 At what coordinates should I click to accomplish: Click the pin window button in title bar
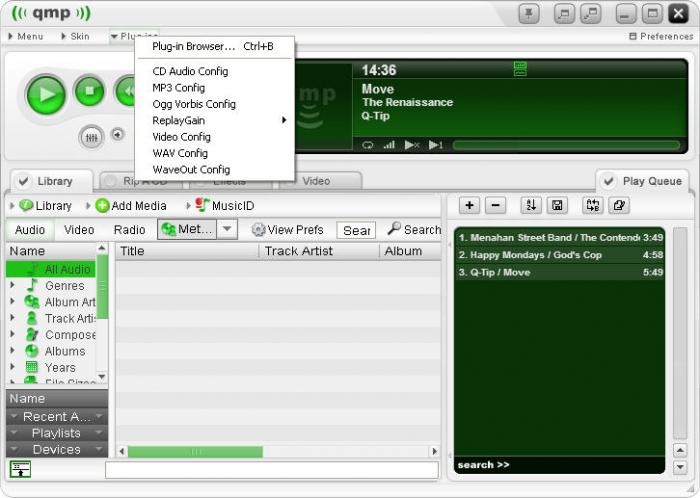click(x=529, y=13)
